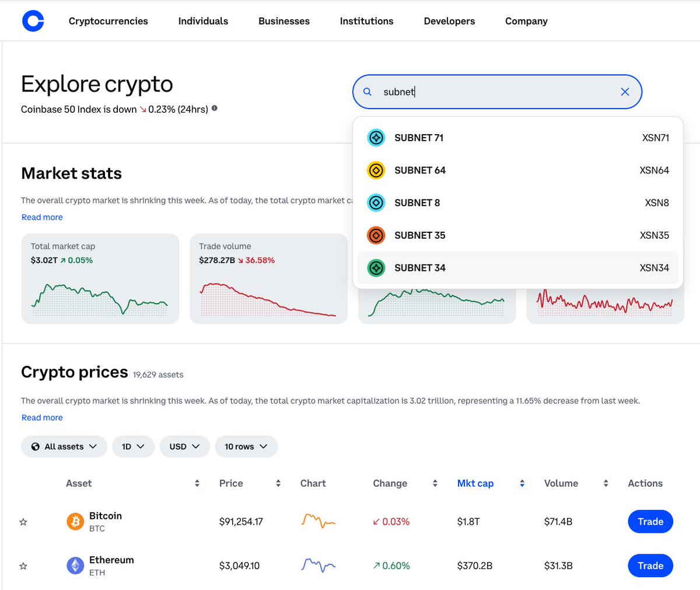Click the Ethereum logo icon
Screen dimensions: 700x590
click(x=75, y=565)
